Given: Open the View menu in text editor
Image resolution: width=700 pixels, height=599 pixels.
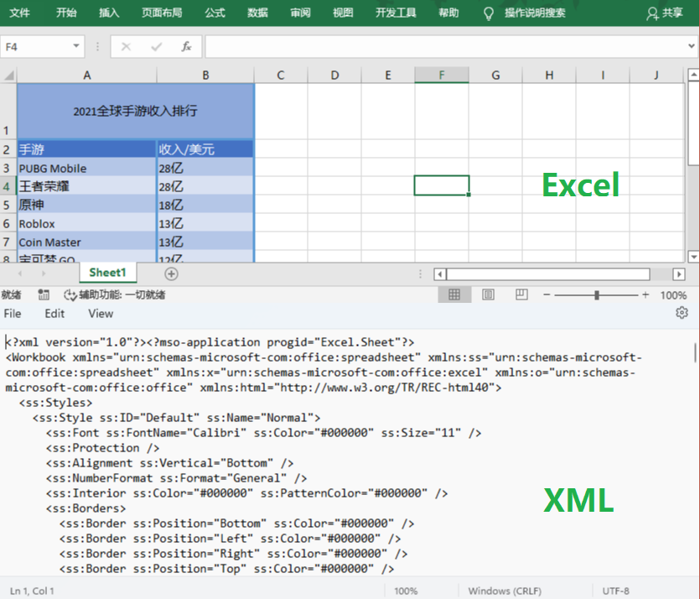Looking at the screenshot, I should point(101,314).
